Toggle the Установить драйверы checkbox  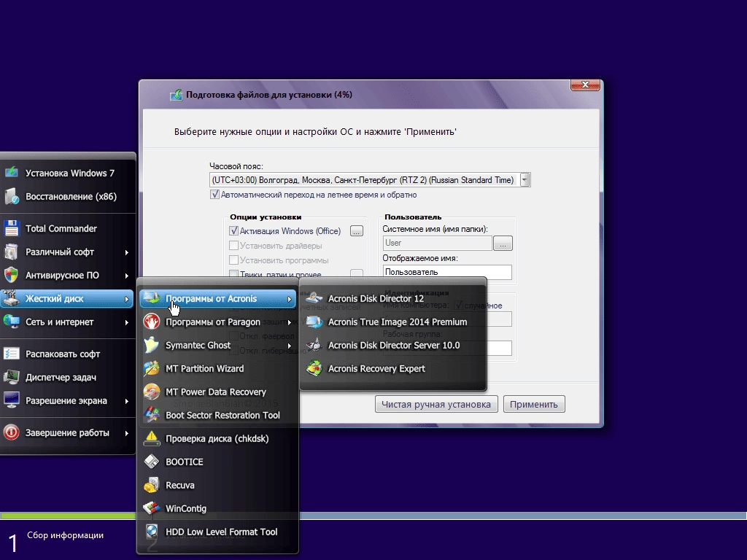(233, 246)
